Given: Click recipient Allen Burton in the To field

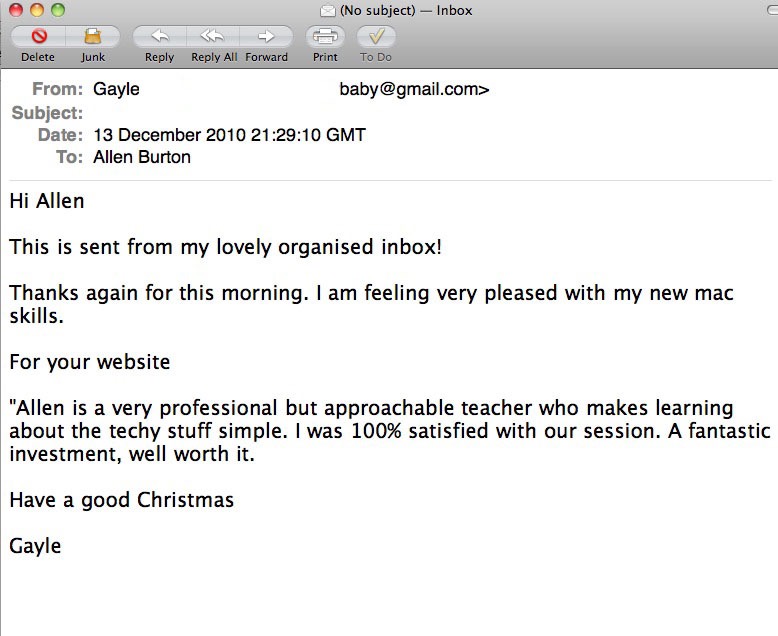Looking at the screenshot, I should (141, 157).
